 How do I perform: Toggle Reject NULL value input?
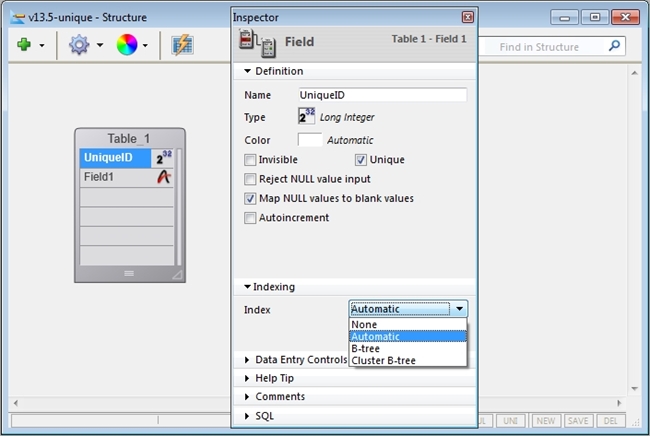tap(250, 179)
